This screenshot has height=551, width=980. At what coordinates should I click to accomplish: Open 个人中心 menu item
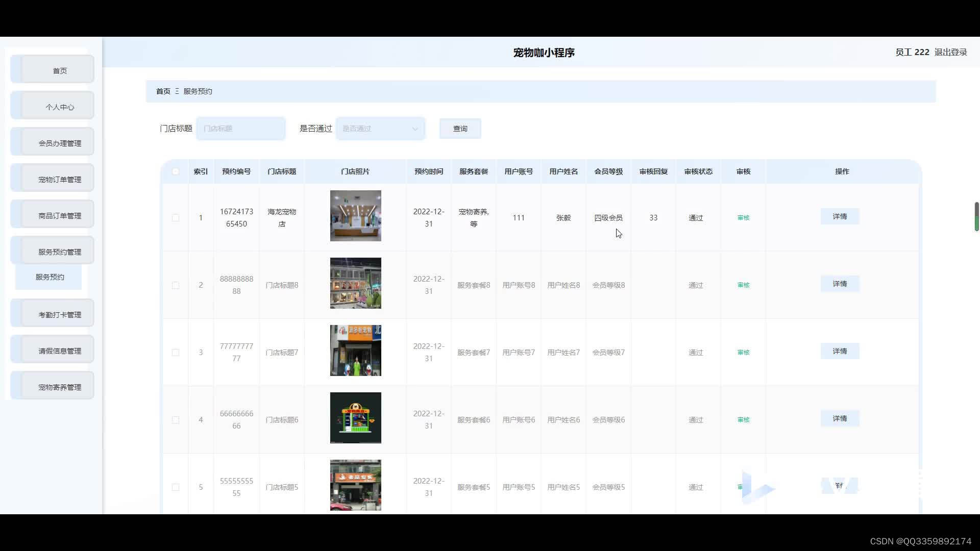point(53,107)
